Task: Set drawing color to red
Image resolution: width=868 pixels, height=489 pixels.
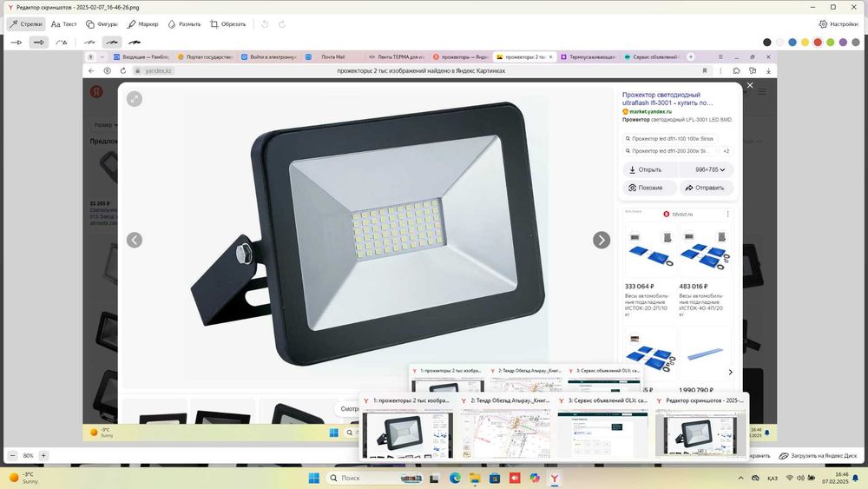Action: [818, 42]
